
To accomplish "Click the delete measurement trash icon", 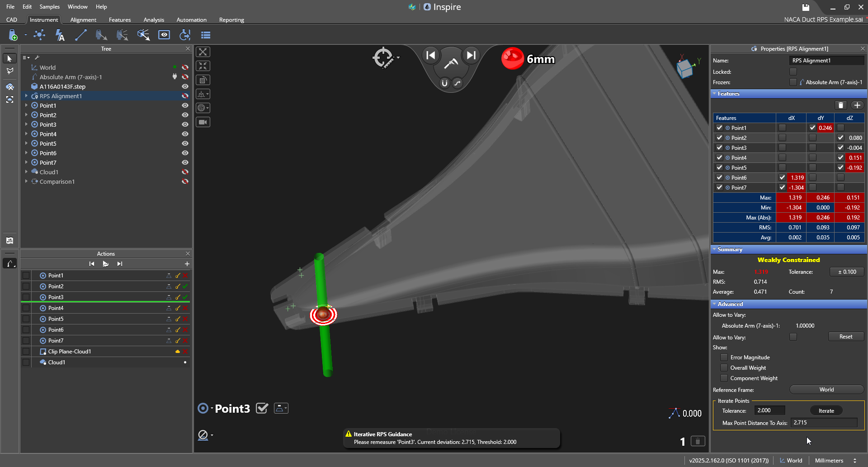I will 698,441.
